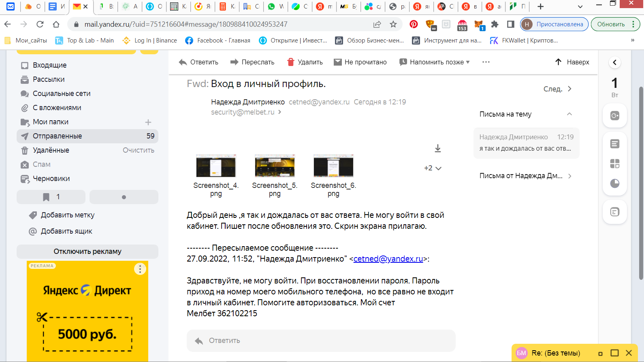The width and height of the screenshot is (644, 362).
Task: Mark message as unread
Action: click(360, 62)
